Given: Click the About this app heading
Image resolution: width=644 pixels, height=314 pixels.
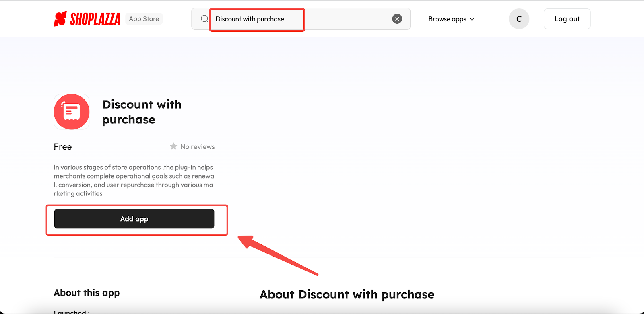Looking at the screenshot, I should click(x=87, y=293).
